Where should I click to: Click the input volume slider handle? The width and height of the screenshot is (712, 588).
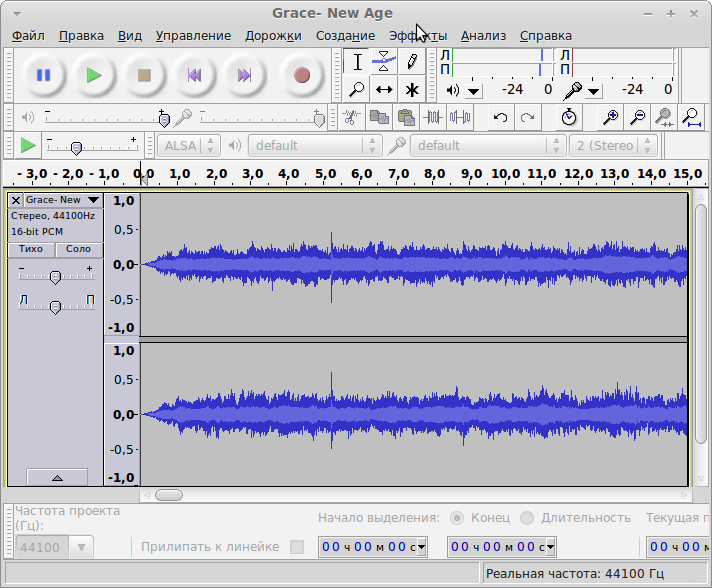tap(320, 120)
